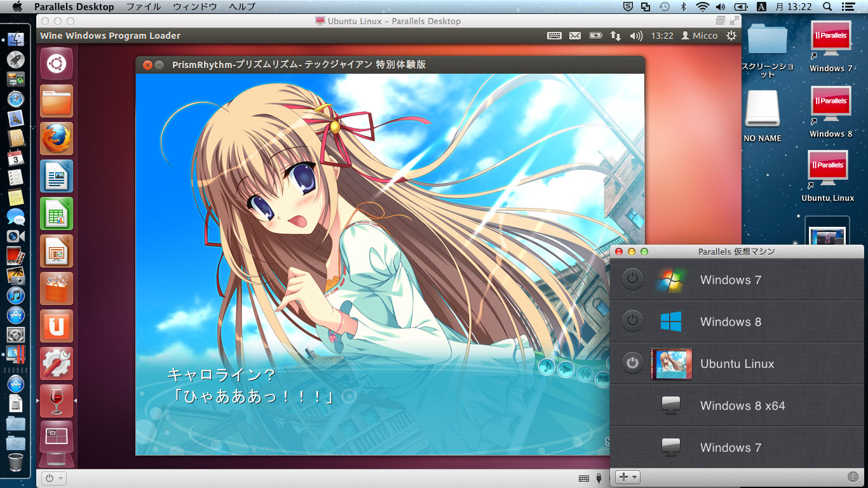Open Micco user menu in Ubuntu panel

click(x=699, y=36)
